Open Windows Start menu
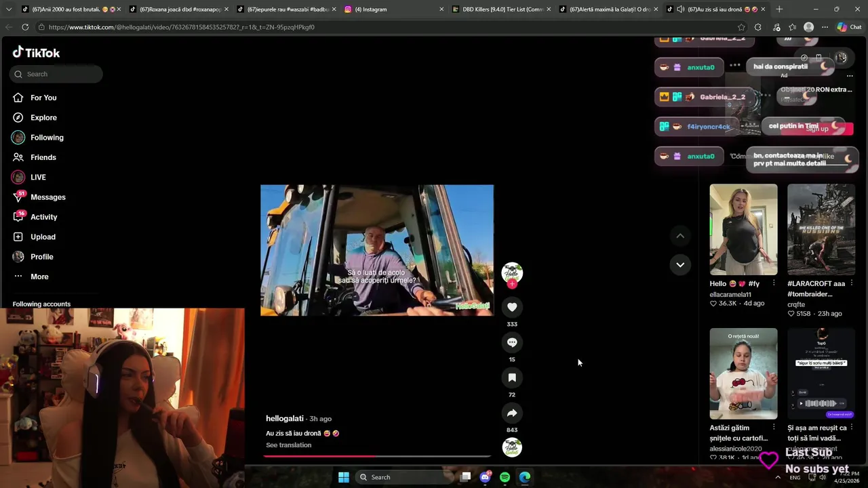This screenshot has width=868, height=488. [344, 477]
